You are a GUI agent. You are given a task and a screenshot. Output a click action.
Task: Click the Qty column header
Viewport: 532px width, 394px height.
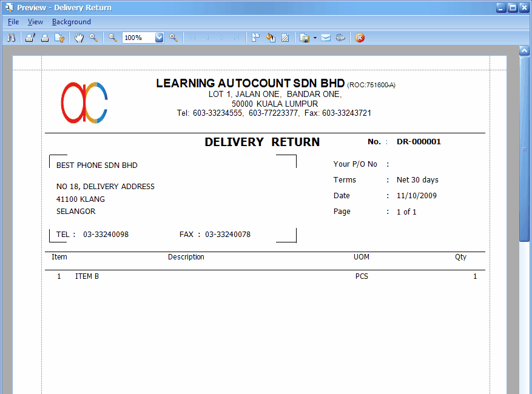(461, 257)
